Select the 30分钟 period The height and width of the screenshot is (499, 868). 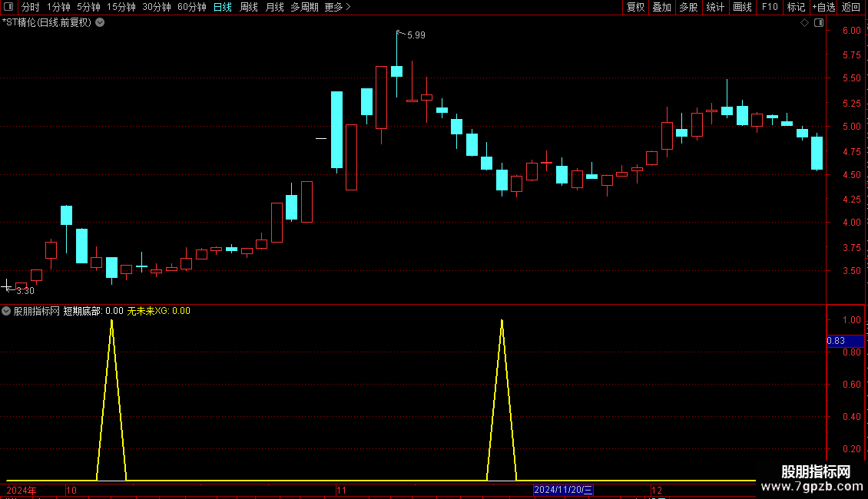tap(156, 7)
